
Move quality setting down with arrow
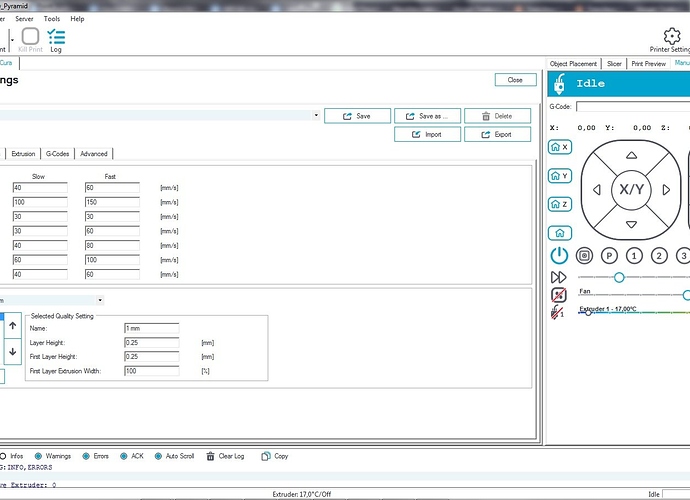point(12,351)
